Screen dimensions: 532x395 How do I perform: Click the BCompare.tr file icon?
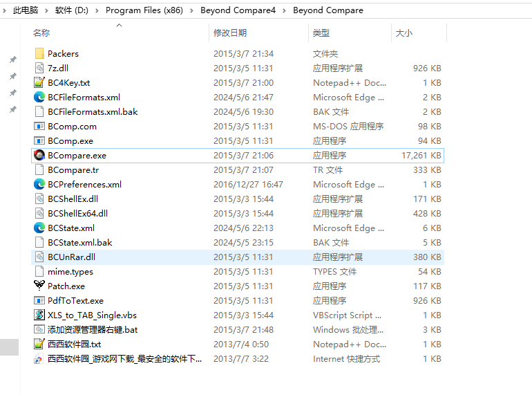coord(39,169)
